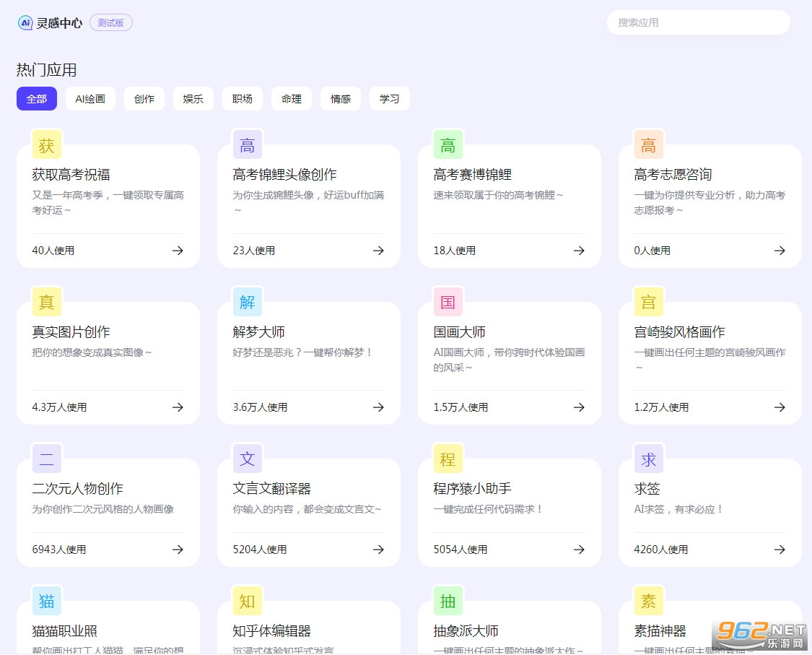The image size is (812, 655).
Task: Click the 灵感中心 AI logo icon
Action: point(25,23)
